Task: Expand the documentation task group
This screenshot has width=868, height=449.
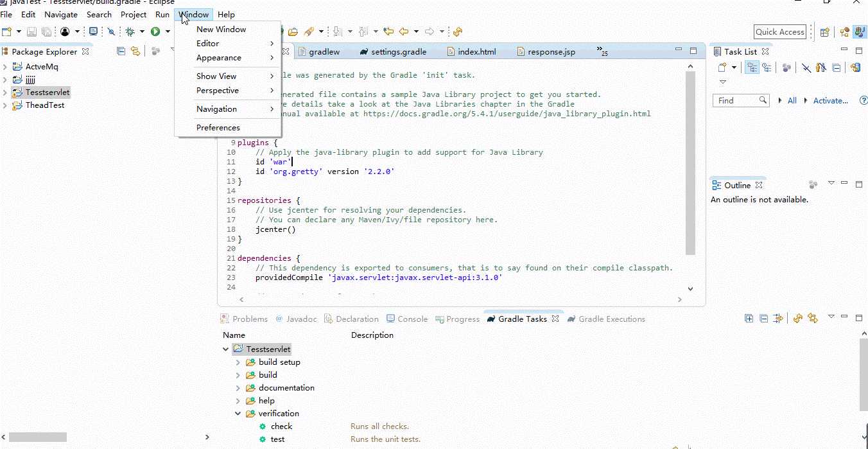Action: coord(238,388)
